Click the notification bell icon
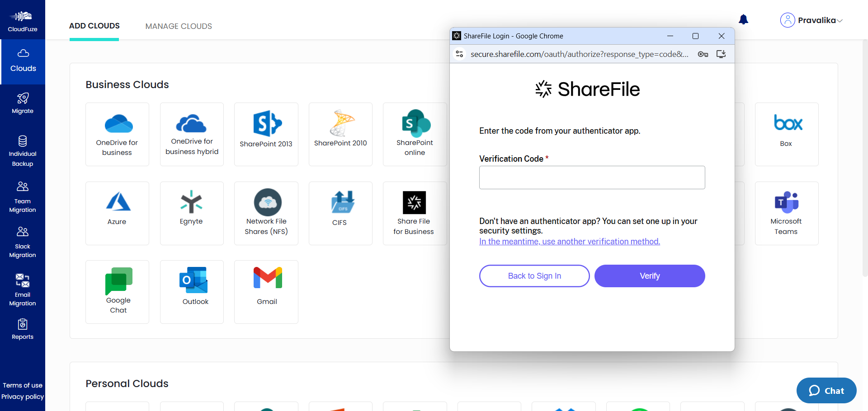This screenshot has width=868, height=411. (743, 19)
